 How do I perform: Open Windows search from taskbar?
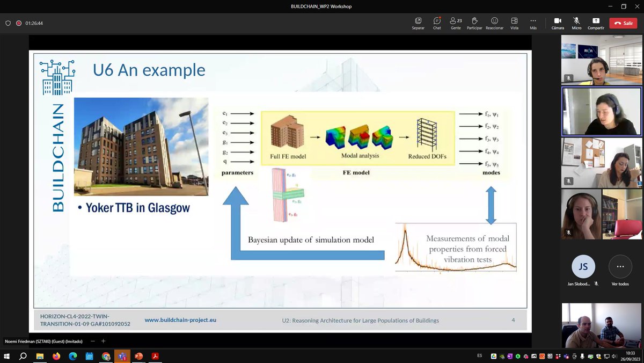(23, 356)
